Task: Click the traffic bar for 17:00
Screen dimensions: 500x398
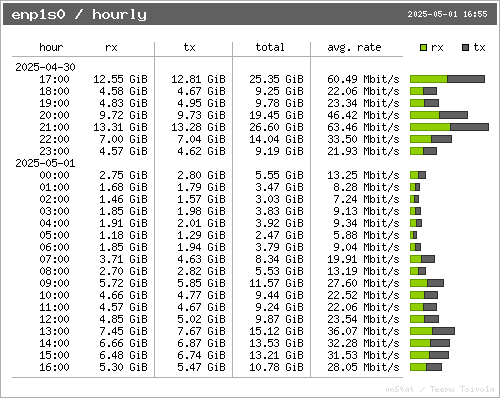Action: (447, 79)
